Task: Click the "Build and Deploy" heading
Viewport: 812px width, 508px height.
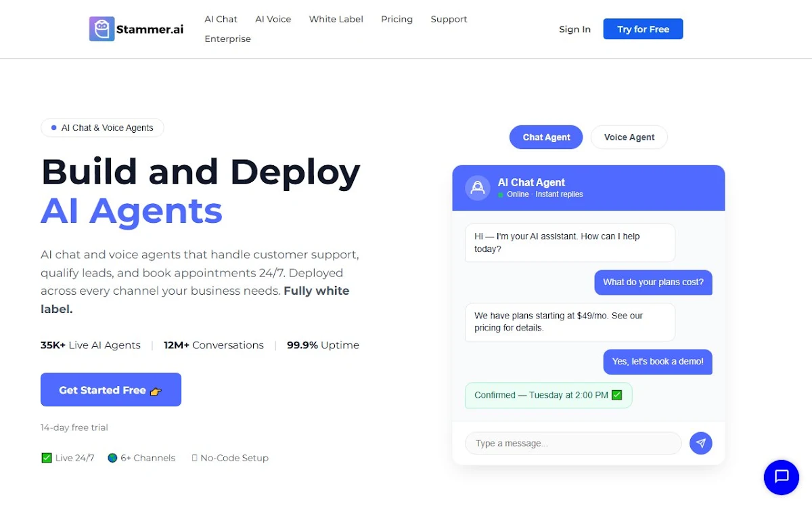Action: pos(201,172)
